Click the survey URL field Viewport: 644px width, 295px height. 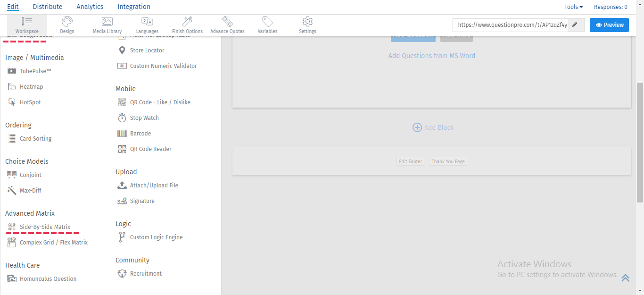pos(512,25)
